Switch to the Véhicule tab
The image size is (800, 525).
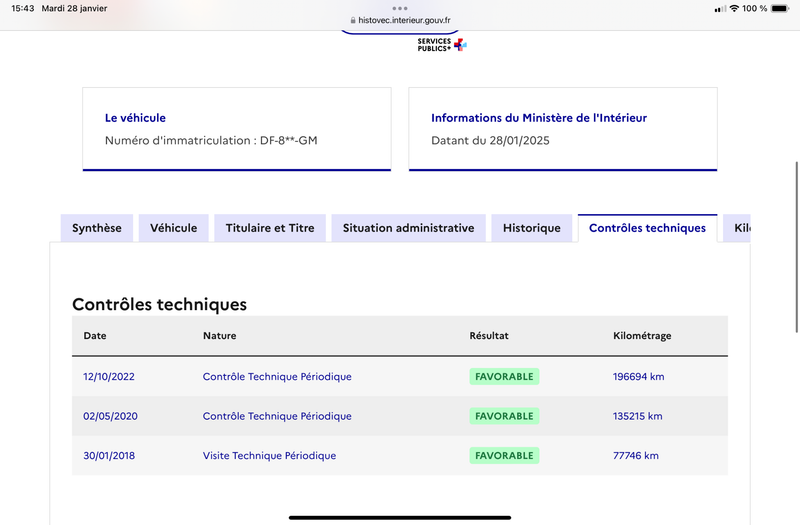click(173, 228)
